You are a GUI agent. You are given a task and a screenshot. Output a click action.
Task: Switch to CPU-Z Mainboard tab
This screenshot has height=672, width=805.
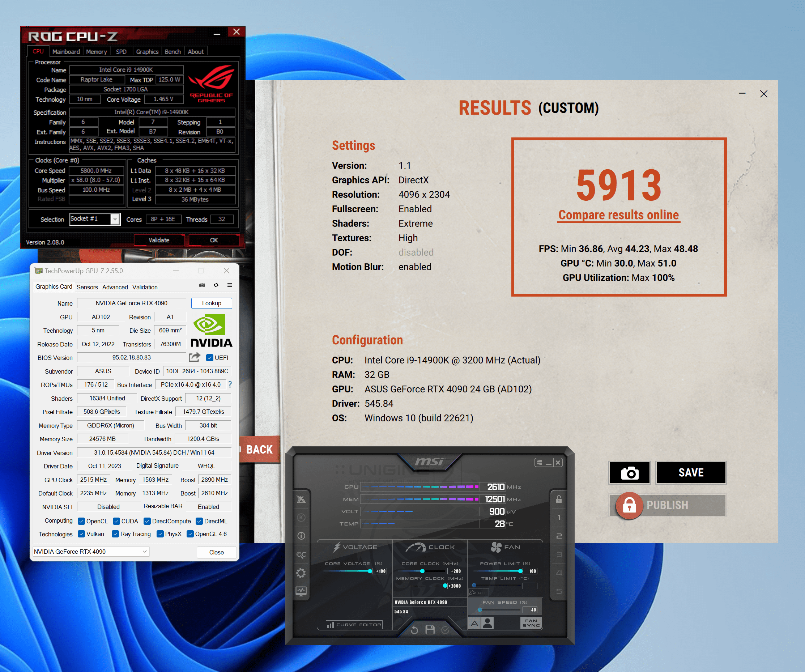(66, 52)
